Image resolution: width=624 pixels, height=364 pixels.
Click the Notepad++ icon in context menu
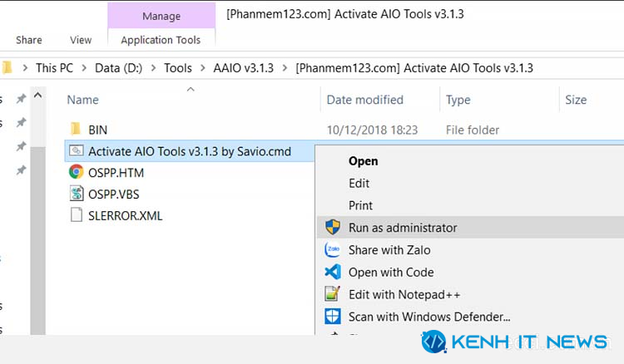[x=333, y=294]
